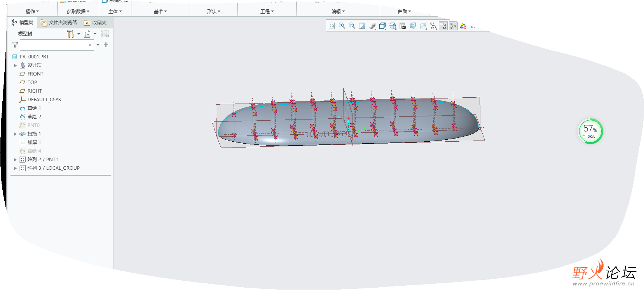Viewport: 644px width, 290px height.
Task: Open the 主体 ribbon group dropdown
Action: point(115,12)
